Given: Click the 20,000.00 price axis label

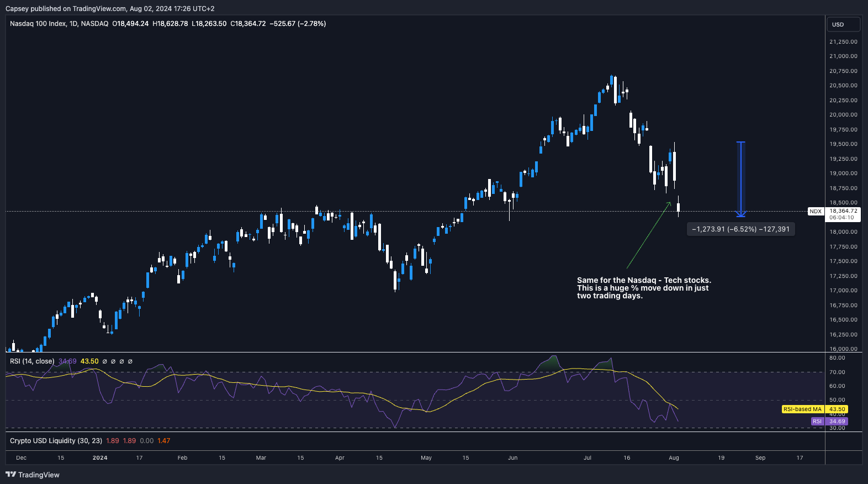Looking at the screenshot, I should pos(843,115).
